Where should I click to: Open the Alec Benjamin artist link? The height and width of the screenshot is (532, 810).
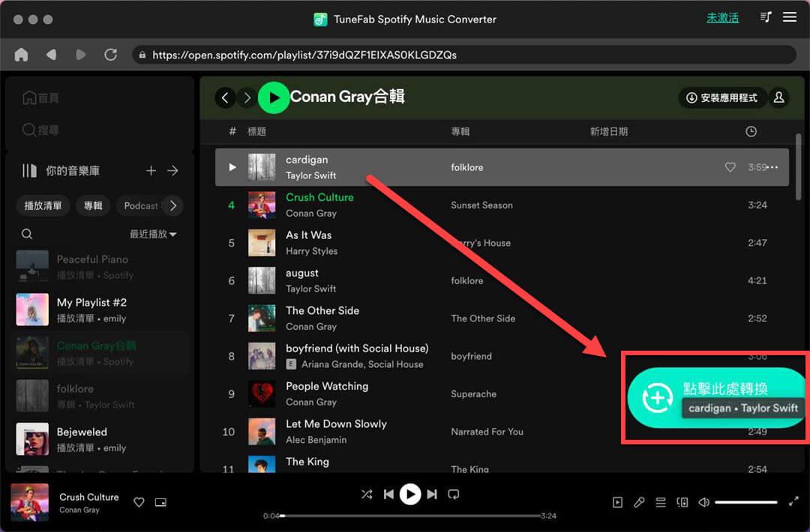[316, 440]
